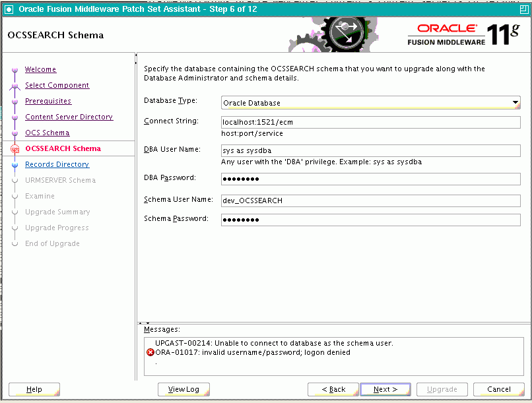The height and width of the screenshot is (403, 532).
Task: Click the sysdba example hint text
Action: coord(321,162)
